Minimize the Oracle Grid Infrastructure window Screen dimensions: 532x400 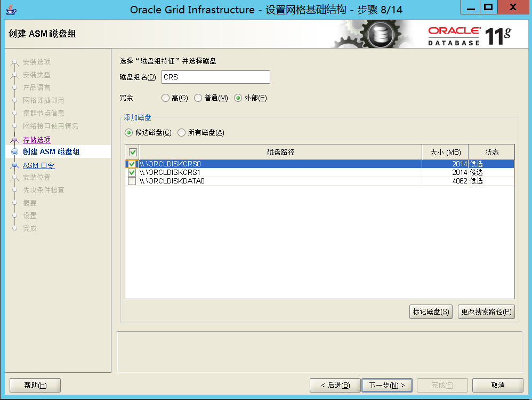[471, 7]
